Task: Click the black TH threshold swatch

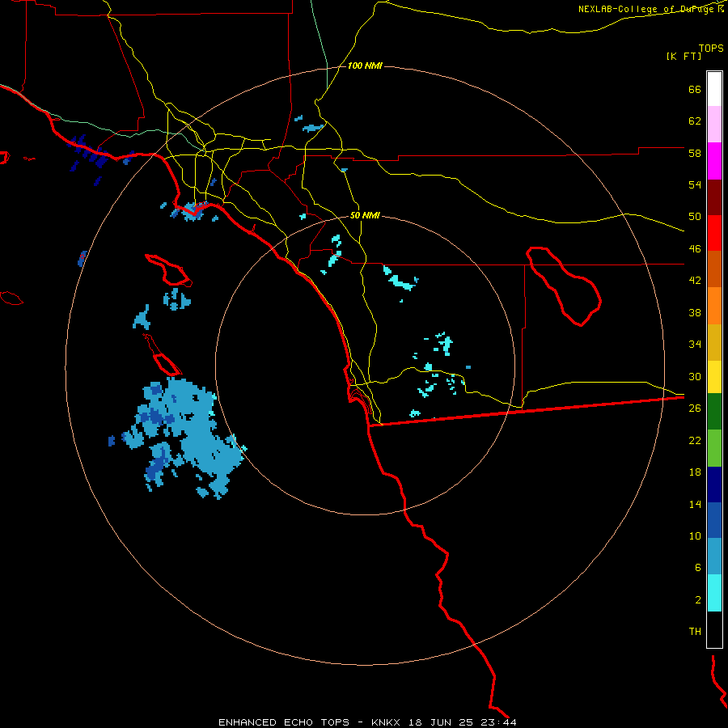Action: point(714,629)
